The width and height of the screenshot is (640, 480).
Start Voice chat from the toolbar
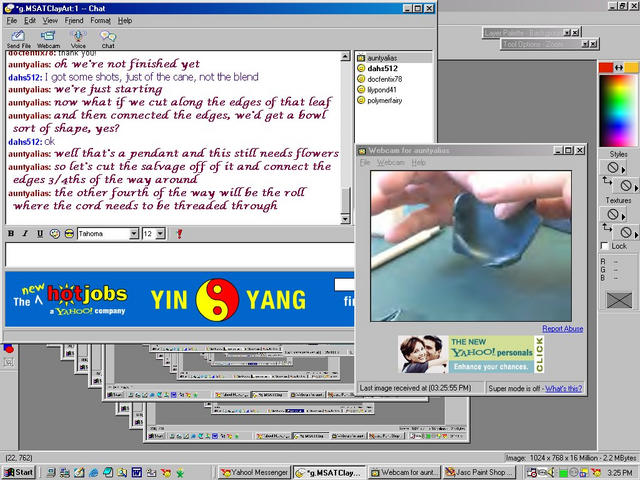coord(78,39)
